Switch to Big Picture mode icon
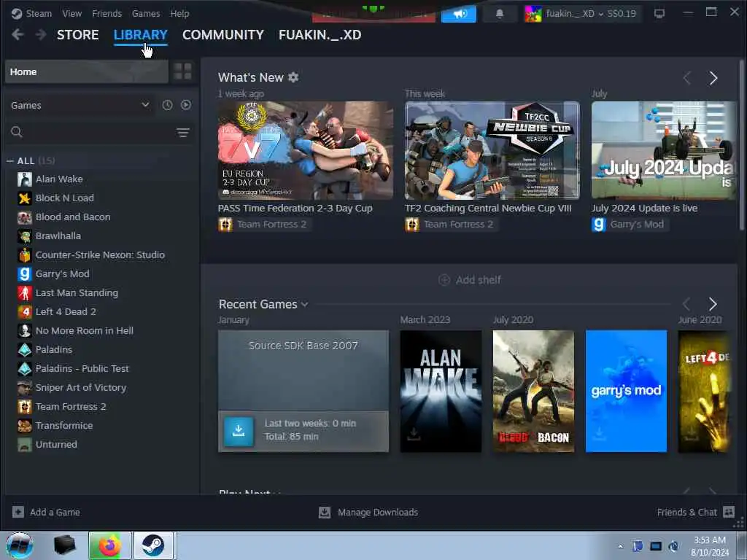Viewport: 747px width, 560px height. tap(659, 14)
